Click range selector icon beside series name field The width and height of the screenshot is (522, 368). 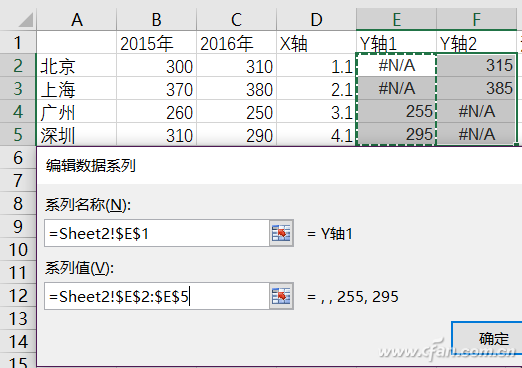281,233
